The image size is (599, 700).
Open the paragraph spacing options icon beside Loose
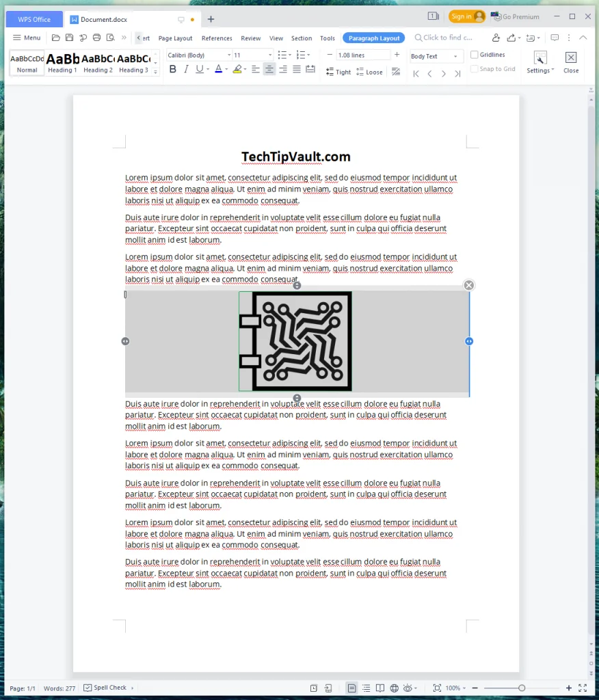pos(396,72)
